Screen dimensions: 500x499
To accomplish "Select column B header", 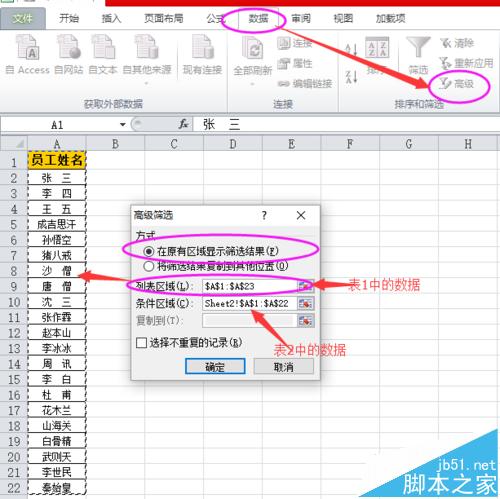I will pyautogui.click(x=115, y=144).
